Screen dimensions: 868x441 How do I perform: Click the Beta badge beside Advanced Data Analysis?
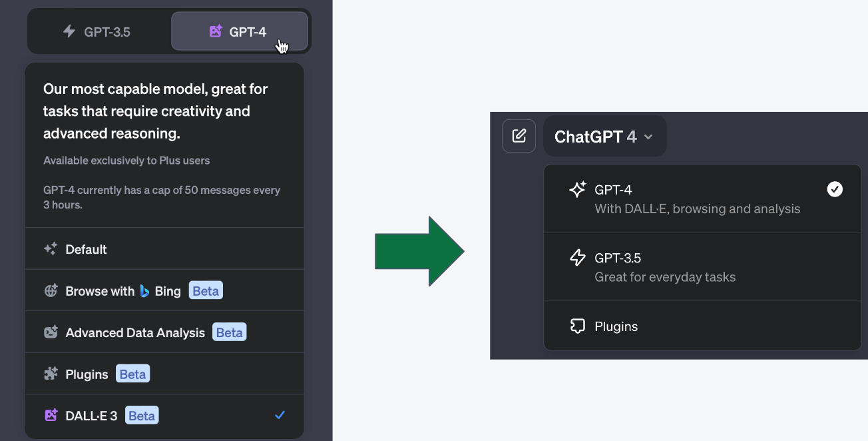[x=230, y=332]
